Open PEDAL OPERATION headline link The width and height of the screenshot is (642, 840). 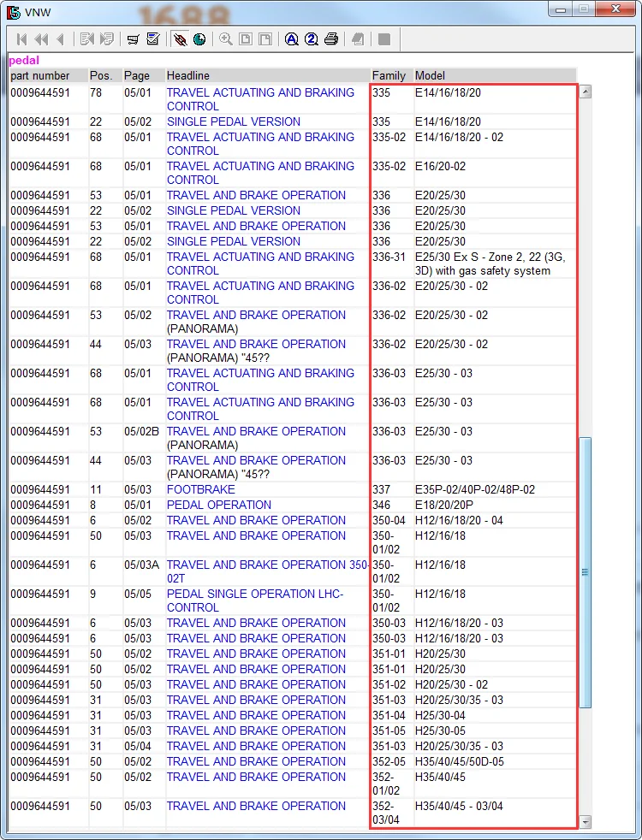click(x=218, y=506)
